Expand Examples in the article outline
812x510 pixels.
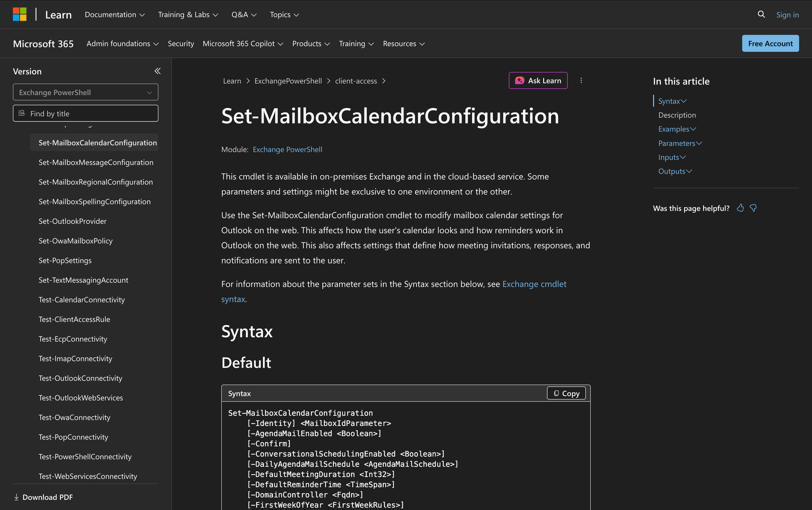677,129
